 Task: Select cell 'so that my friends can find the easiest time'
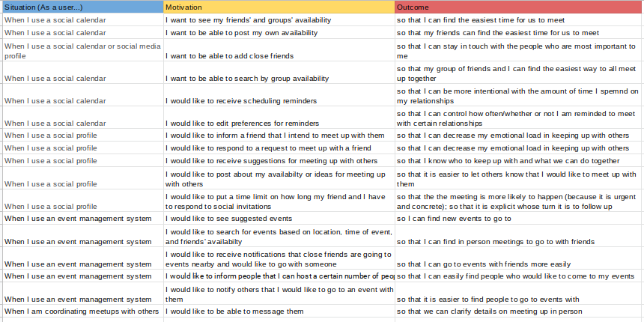(519, 32)
